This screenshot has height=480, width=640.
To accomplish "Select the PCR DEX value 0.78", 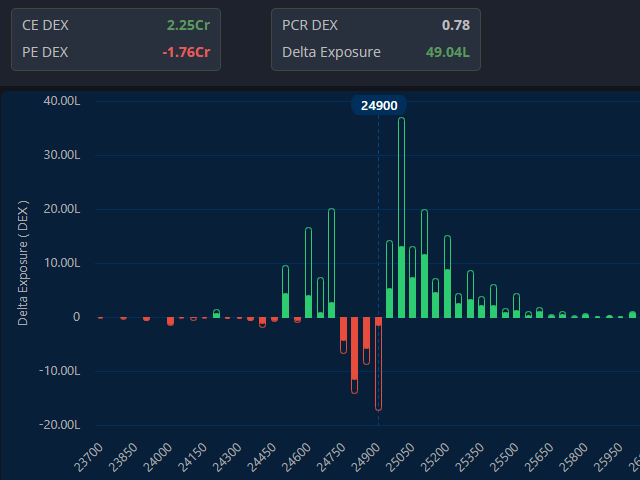I will click(x=455, y=24).
